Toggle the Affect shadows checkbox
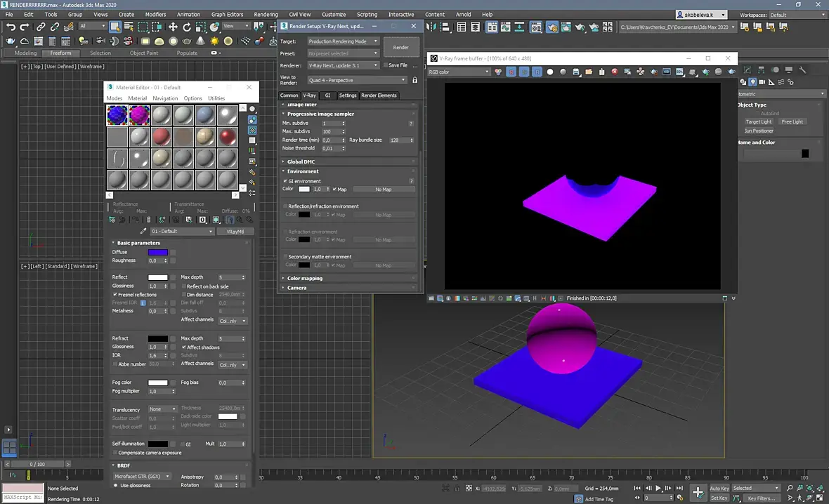 pyautogui.click(x=184, y=347)
